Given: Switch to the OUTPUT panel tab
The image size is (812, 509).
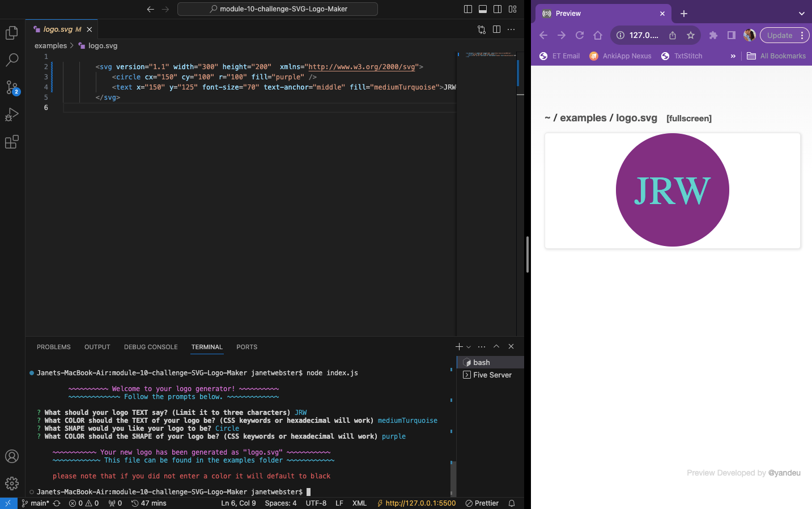Looking at the screenshot, I should pyautogui.click(x=97, y=347).
